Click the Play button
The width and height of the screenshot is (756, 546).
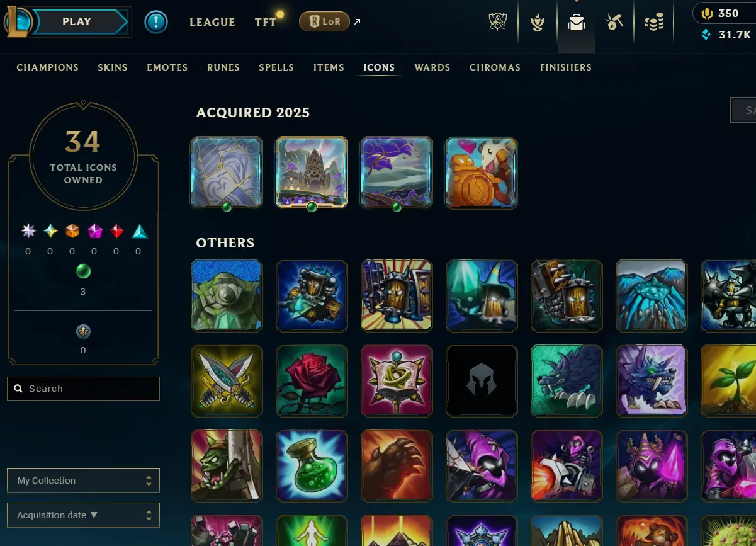pos(77,22)
